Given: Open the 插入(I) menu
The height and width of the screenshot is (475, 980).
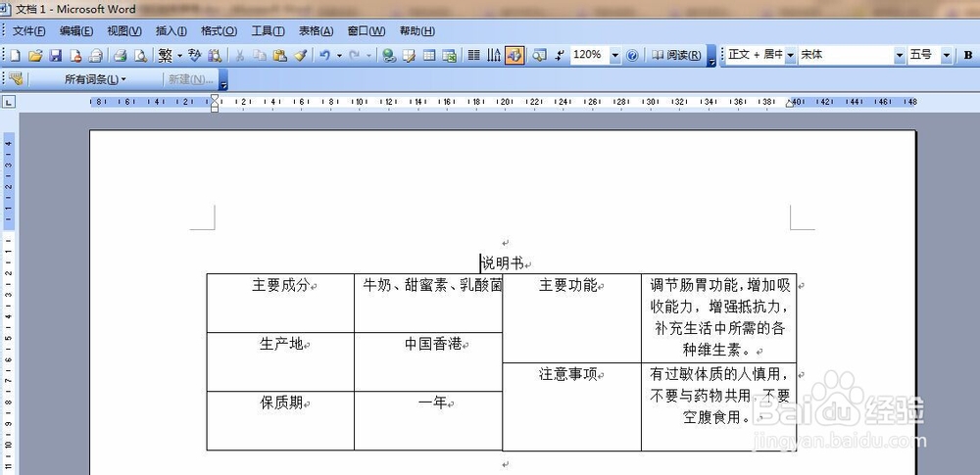Looking at the screenshot, I should click(x=171, y=31).
